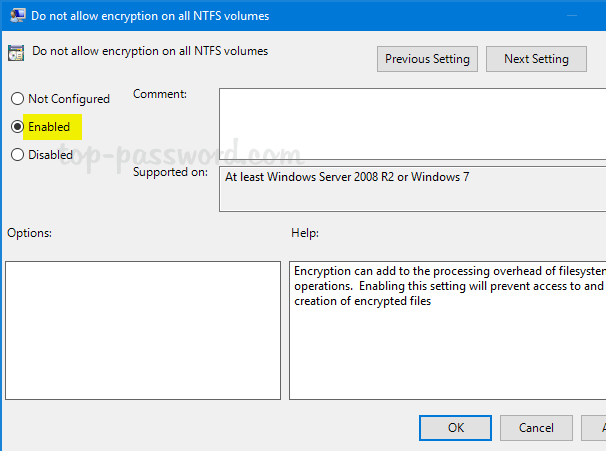The width and height of the screenshot is (606, 451).
Task: Click the policy icon in the title bar
Action: [x=16, y=16]
